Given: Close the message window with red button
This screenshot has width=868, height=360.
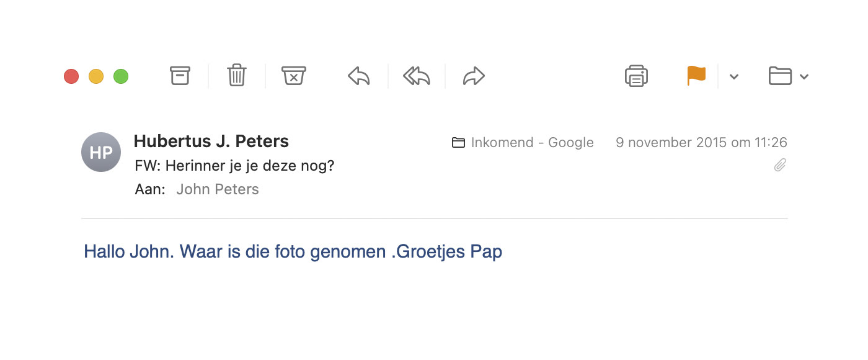Looking at the screenshot, I should (x=71, y=76).
